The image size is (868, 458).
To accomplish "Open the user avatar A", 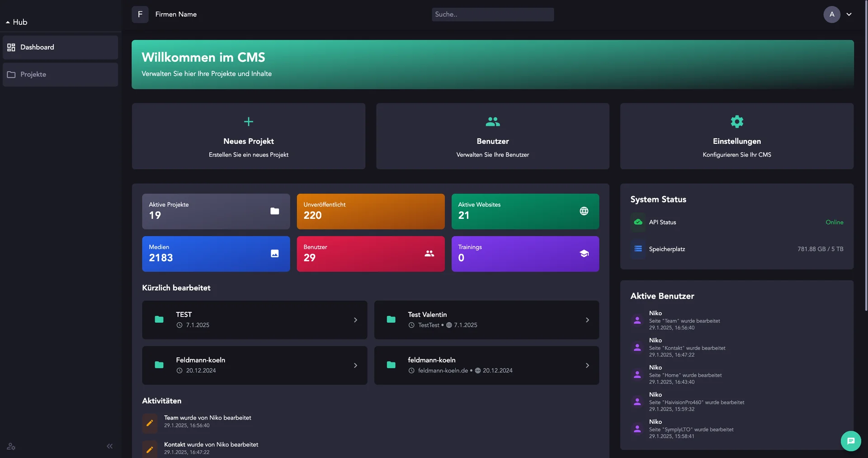I will [x=832, y=14].
